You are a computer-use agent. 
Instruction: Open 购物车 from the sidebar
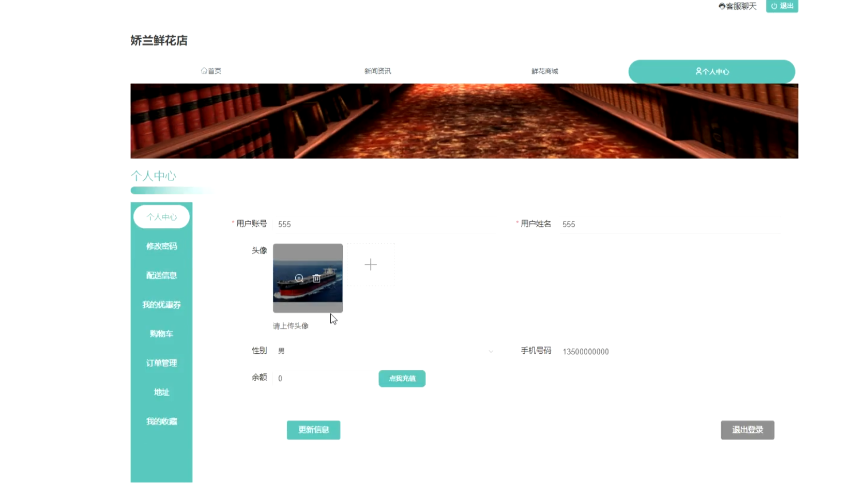click(161, 334)
